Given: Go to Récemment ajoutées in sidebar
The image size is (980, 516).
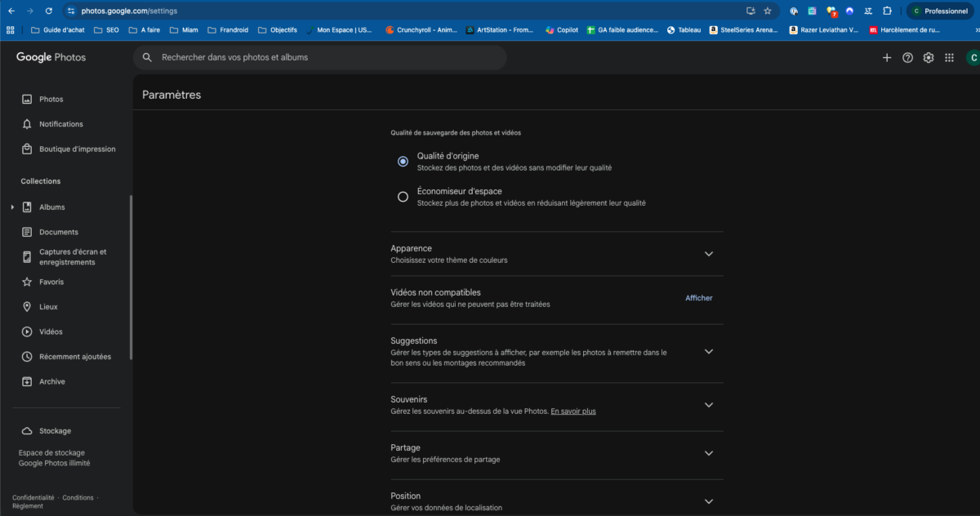Looking at the screenshot, I should (74, 357).
